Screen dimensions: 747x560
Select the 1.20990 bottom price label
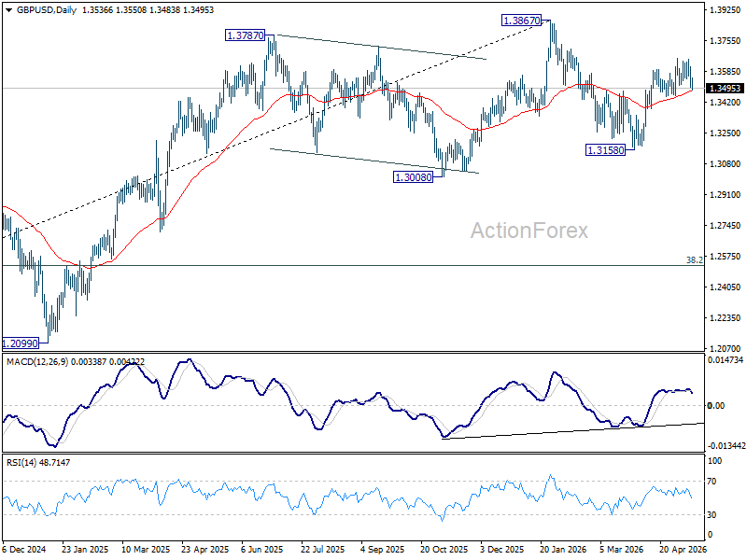(20, 343)
